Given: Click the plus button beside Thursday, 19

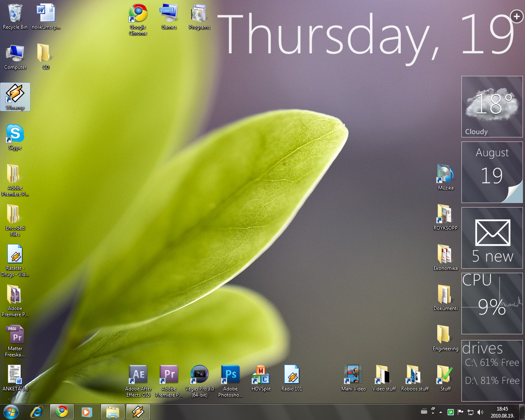Looking at the screenshot, I should [517, 16].
